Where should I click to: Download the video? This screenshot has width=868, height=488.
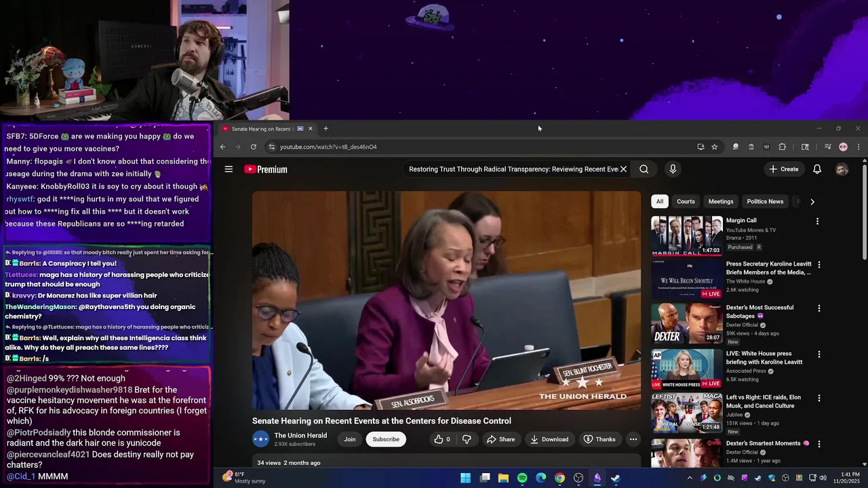(549, 439)
